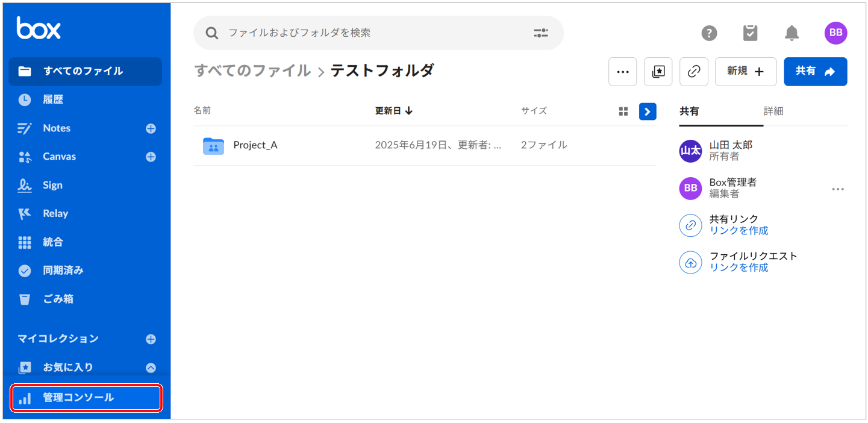Open notifications bell icon
Screen dimensions: 868x423
pos(792,33)
